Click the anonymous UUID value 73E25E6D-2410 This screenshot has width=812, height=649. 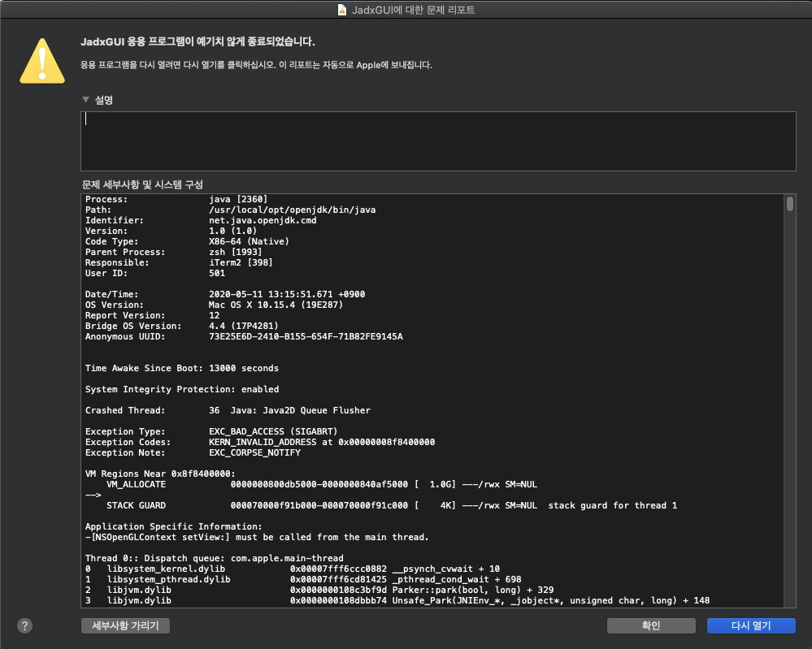pos(306,336)
